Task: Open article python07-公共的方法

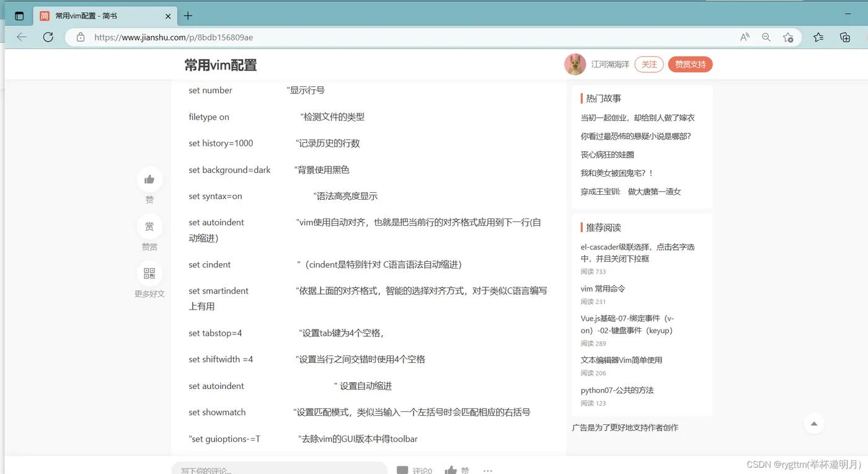Action: point(617,390)
